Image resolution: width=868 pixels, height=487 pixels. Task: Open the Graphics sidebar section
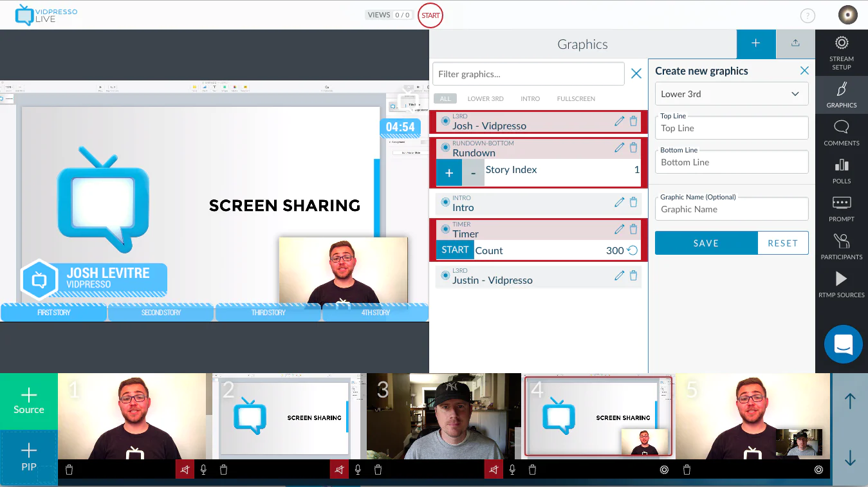(x=841, y=95)
